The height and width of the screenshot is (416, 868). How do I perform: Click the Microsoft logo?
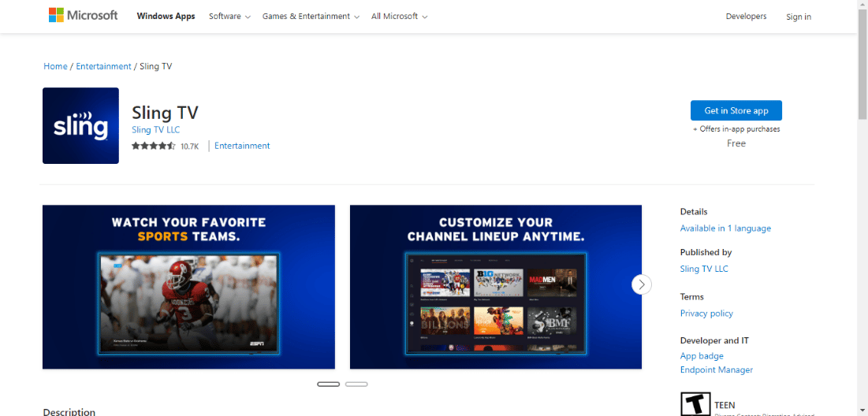click(83, 16)
